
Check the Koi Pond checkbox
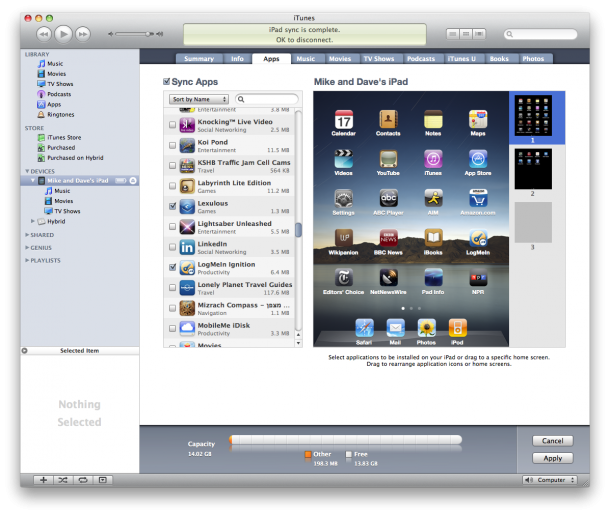(x=172, y=145)
